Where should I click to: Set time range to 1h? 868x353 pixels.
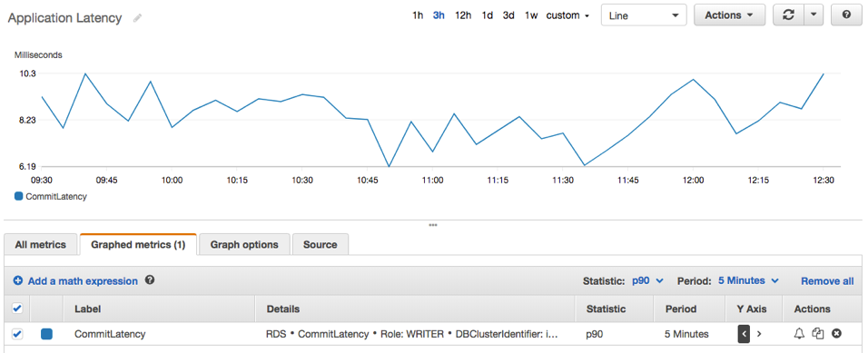point(418,15)
